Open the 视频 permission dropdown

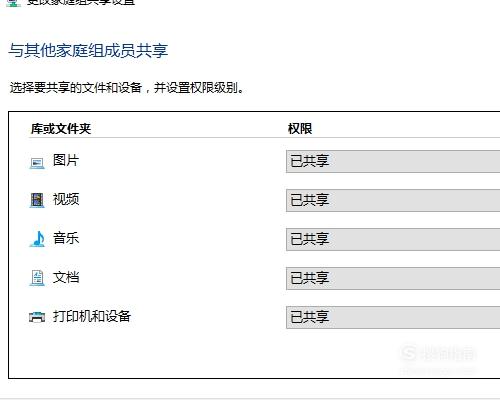click(x=393, y=200)
